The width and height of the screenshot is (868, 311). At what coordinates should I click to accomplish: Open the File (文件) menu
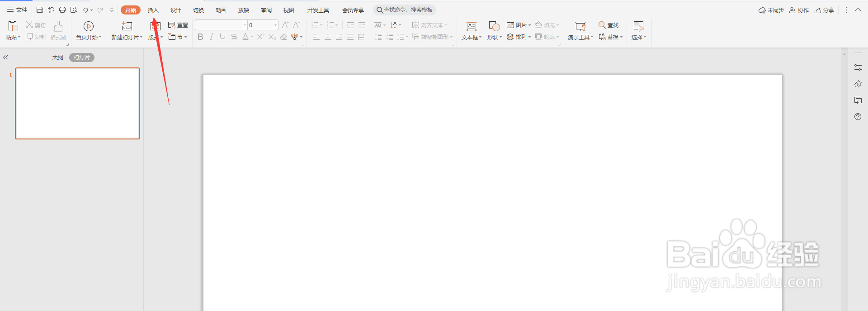pos(17,10)
